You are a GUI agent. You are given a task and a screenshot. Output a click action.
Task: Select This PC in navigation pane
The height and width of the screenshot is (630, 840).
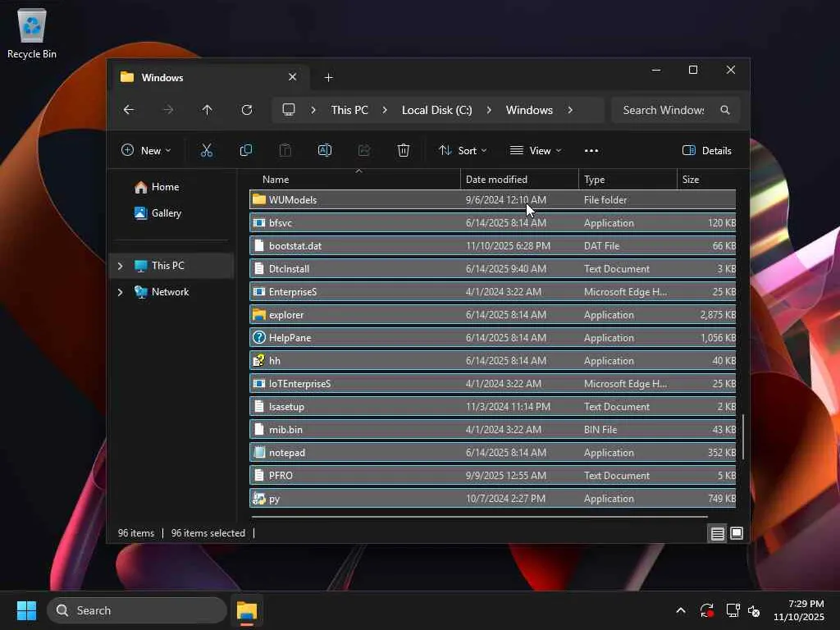pos(167,266)
